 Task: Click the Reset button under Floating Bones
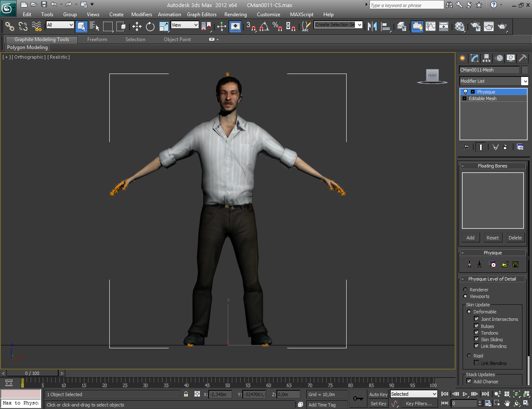click(493, 238)
